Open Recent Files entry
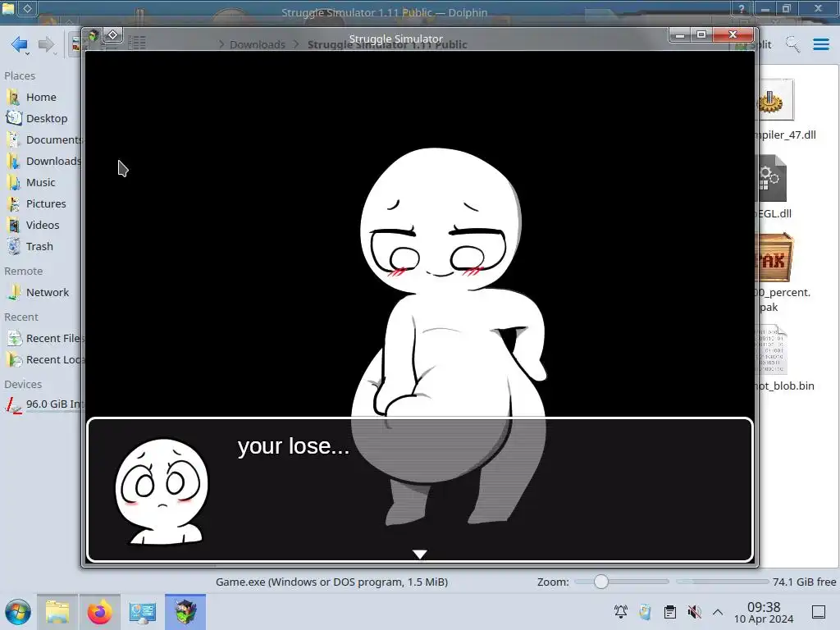Viewport: 840px width, 630px height. 41,339
